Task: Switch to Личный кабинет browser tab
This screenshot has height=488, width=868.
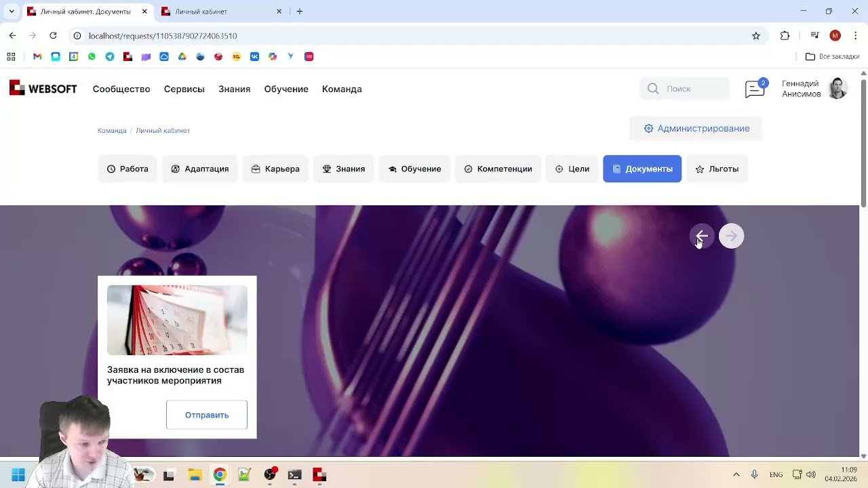Action: [x=222, y=12]
